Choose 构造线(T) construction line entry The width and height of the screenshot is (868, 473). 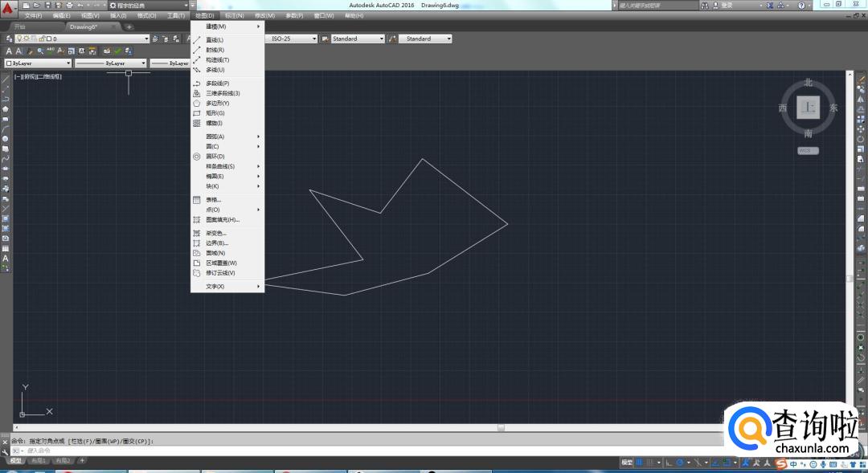[x=227, y=59]
